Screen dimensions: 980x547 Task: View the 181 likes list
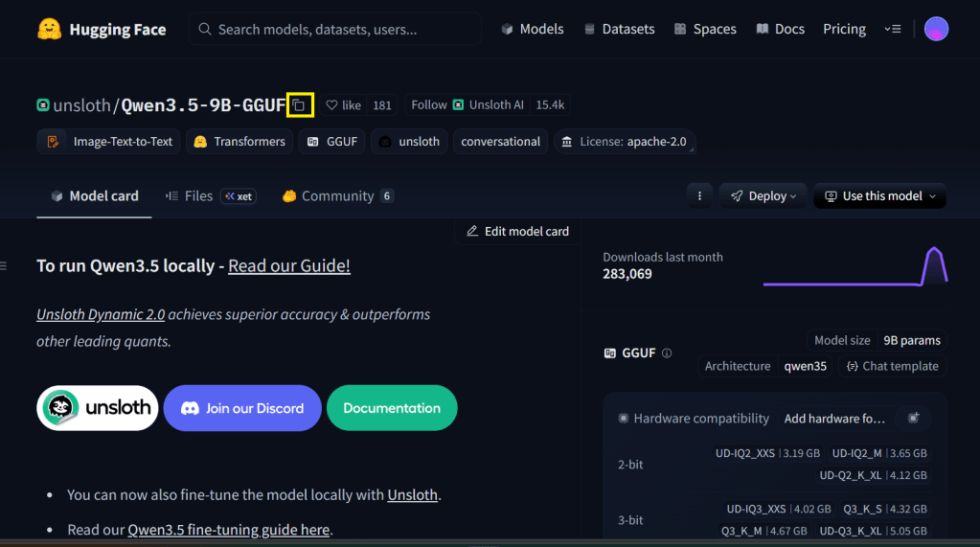pyautogui.click(x=382, y=105)
